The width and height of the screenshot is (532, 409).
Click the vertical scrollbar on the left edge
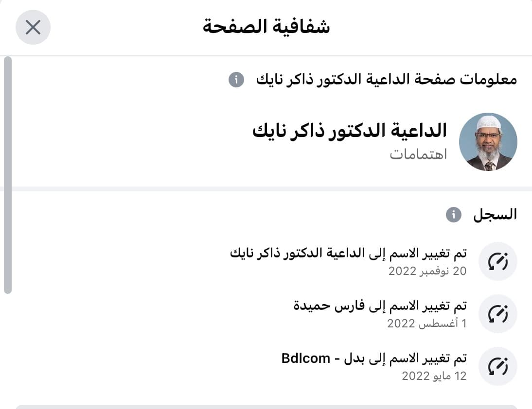[7, 175]
